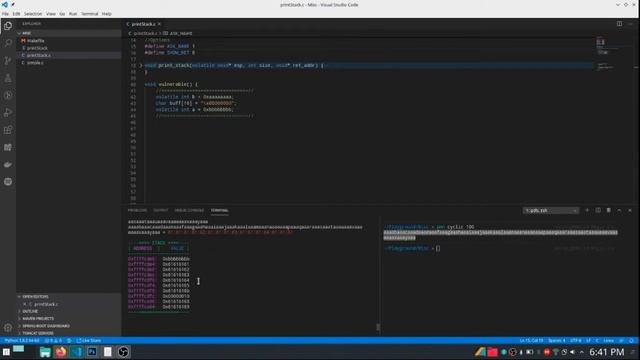Image resolution: width=640 pixels, height=360 pixels.
Task: Switch to the Debug Console tab
Action: 189,210
